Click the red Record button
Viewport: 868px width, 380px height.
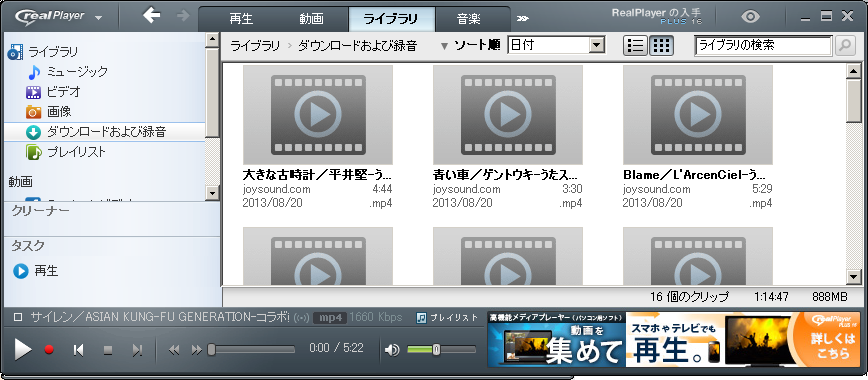pyautogui.click(x=49, y=350)
